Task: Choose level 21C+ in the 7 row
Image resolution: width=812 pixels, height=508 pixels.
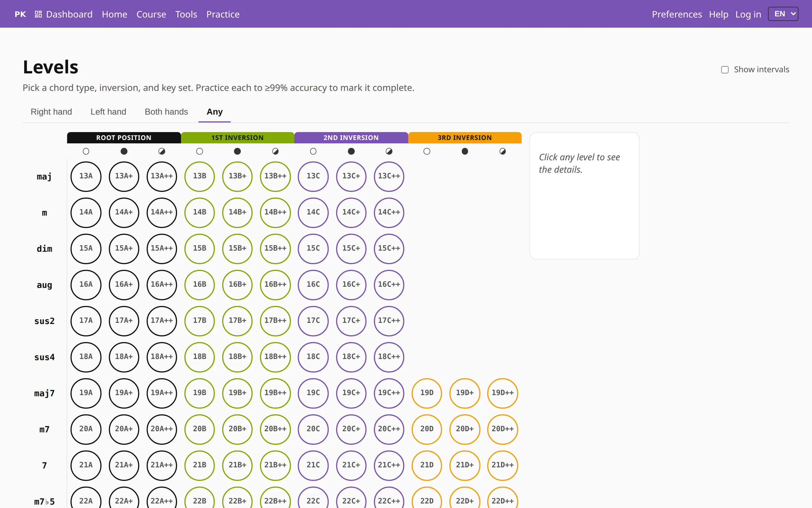Action: 351,465
